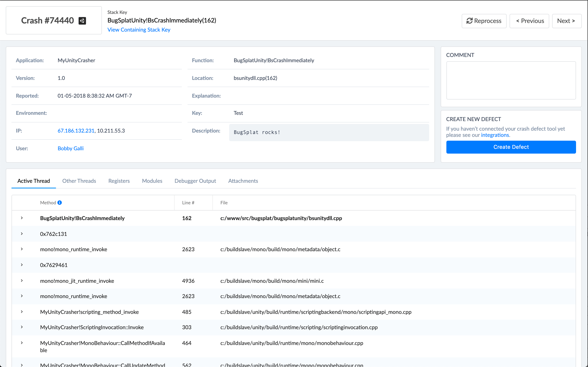Expand the 0x762c131 stack frame row
The image size is (588, 367).
click(x=22, y=234)
